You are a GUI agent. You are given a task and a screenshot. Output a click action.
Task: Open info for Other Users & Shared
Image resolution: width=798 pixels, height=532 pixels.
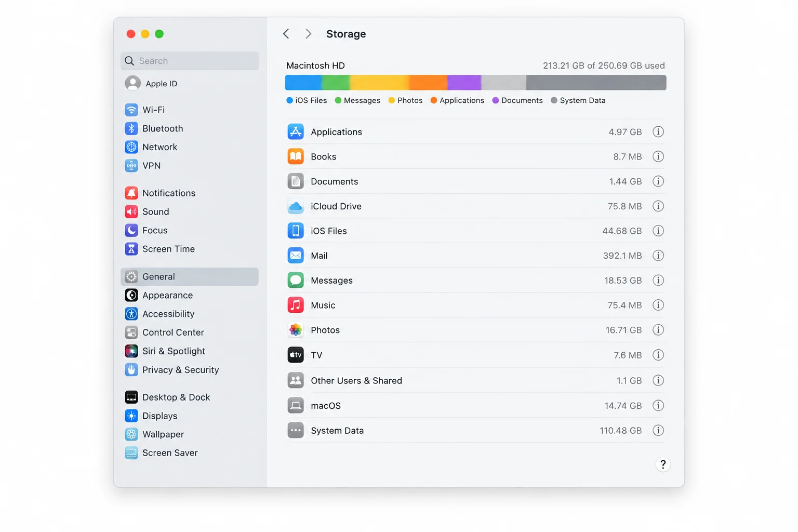click(658, 380)
